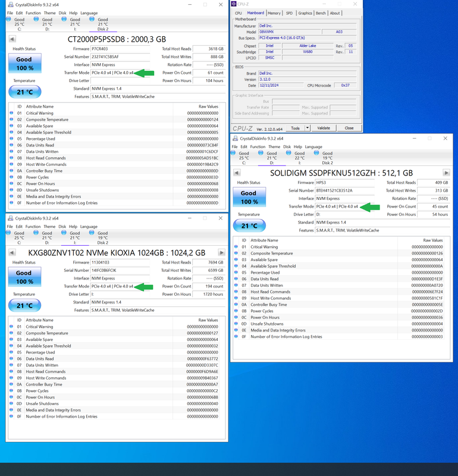
Task: Click Power On Count value 45 count
Action: click(434, 206)
